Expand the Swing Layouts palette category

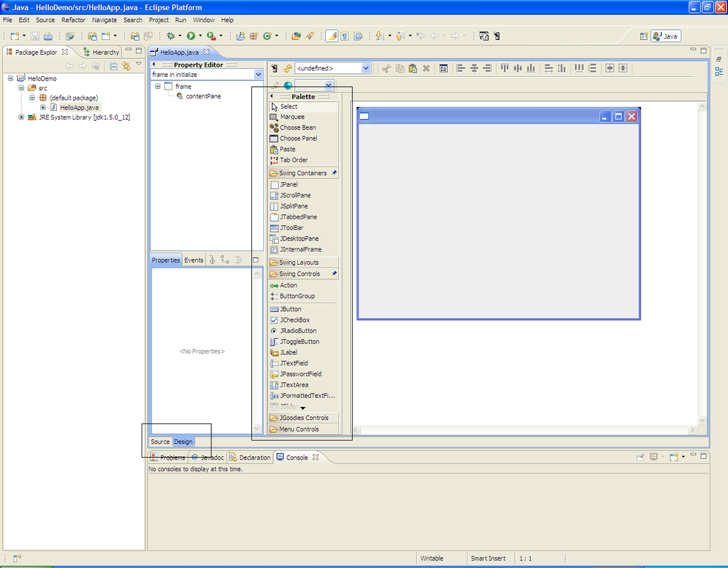click(x=303, y=263)
